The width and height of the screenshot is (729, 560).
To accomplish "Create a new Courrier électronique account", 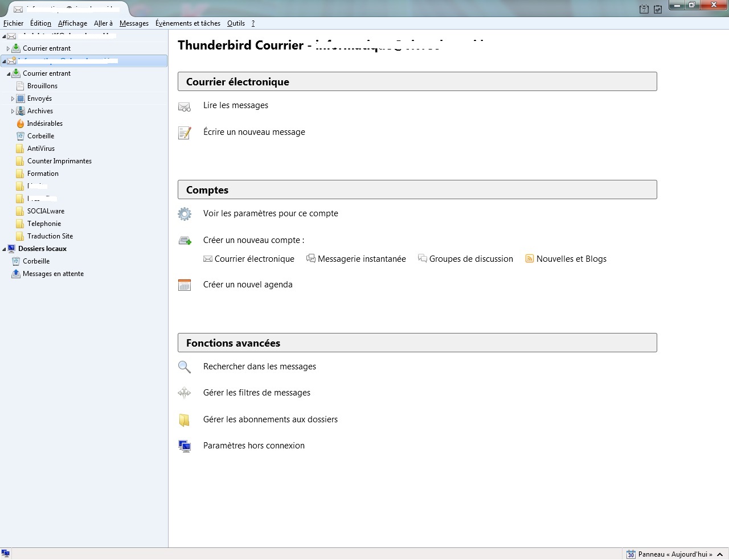I will (x=255, y=259).
